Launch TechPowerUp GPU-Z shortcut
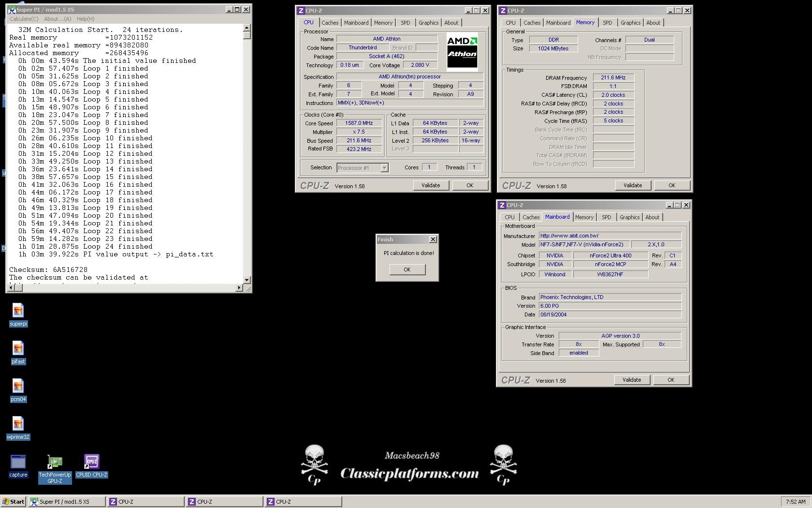The height and width of the screenshot is (508, 812). 55,469
